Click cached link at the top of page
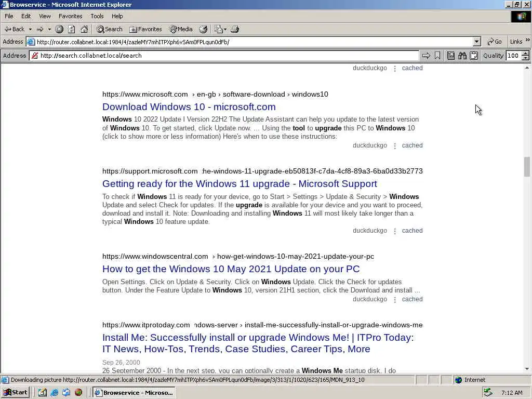The width and height of the screenshot is (532, 399). click(412, 68)
